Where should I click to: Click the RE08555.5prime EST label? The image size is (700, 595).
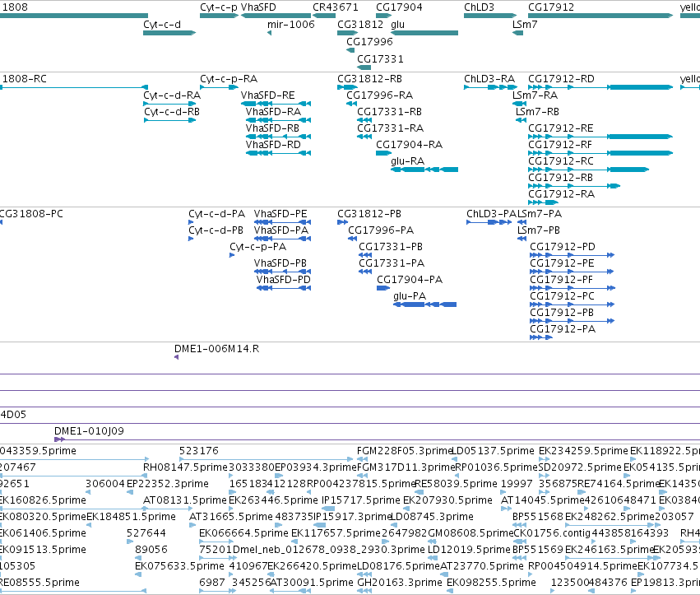coord(39,583)
